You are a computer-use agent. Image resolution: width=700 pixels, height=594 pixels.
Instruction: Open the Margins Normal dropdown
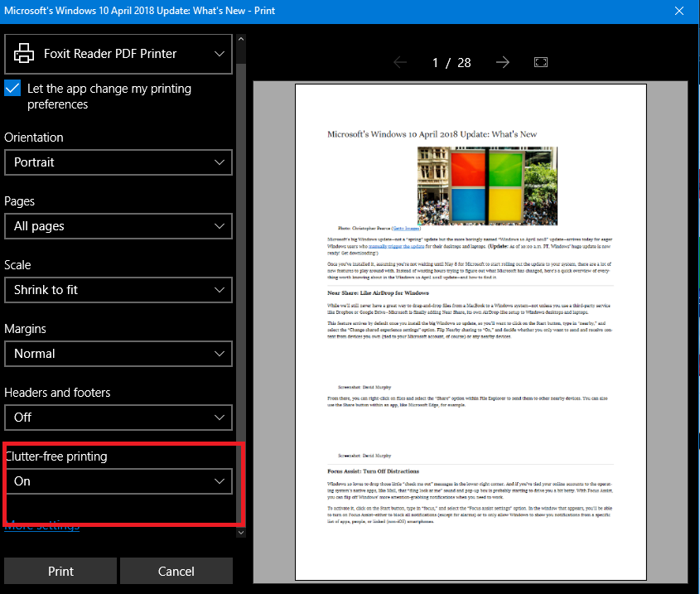[118, 354]
